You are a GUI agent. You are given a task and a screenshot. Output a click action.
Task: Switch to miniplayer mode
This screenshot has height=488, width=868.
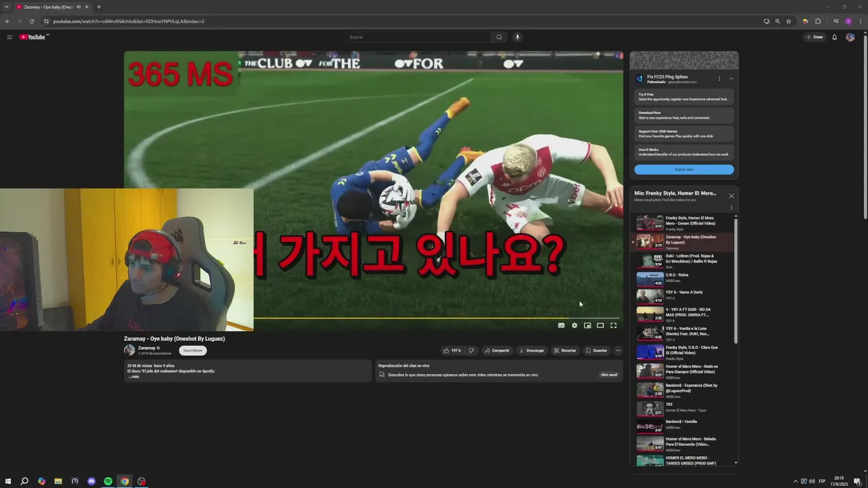pyautogui.click(x=587, y=325)
